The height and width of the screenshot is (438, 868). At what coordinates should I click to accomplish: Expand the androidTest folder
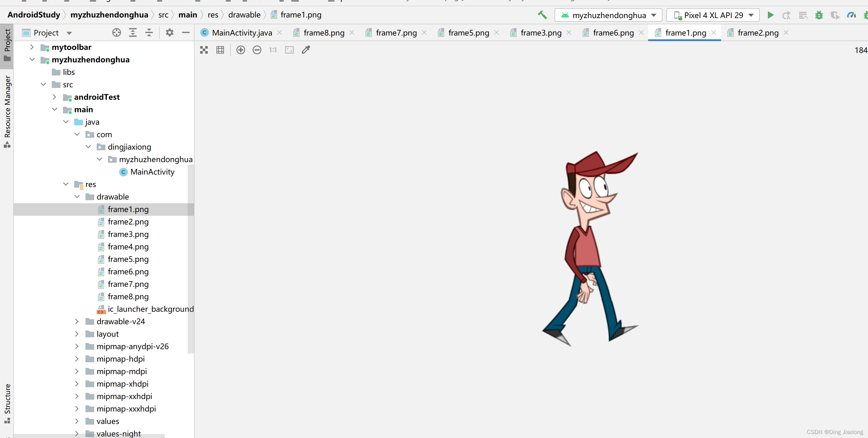pos(55,97)
